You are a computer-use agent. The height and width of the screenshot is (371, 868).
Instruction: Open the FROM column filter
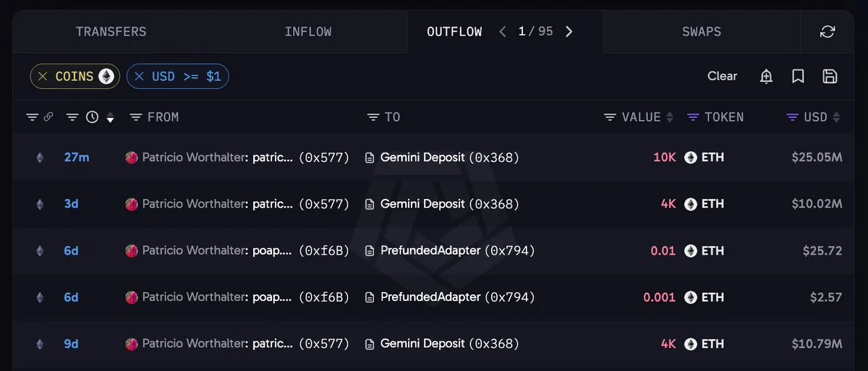tap(135, 117)
